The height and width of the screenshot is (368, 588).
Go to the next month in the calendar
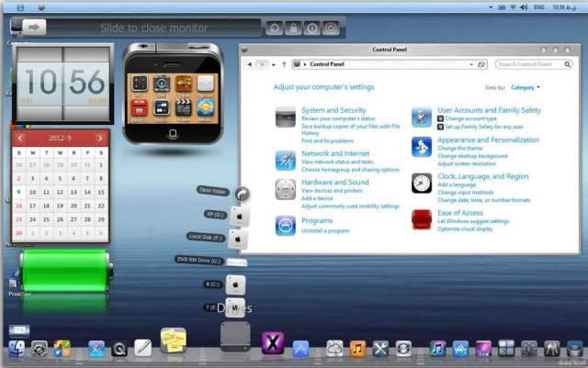coord(100,138)
